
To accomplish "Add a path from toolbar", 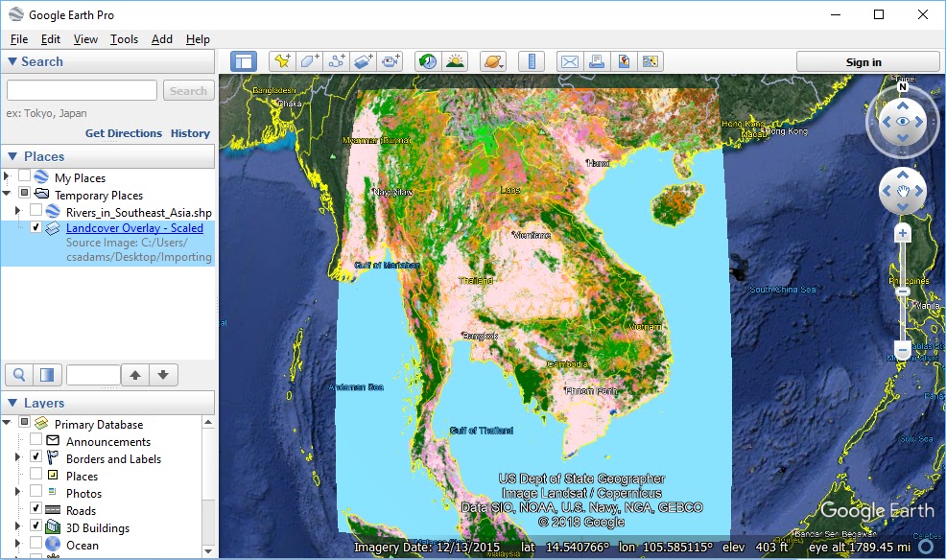I will click(336, 61).
